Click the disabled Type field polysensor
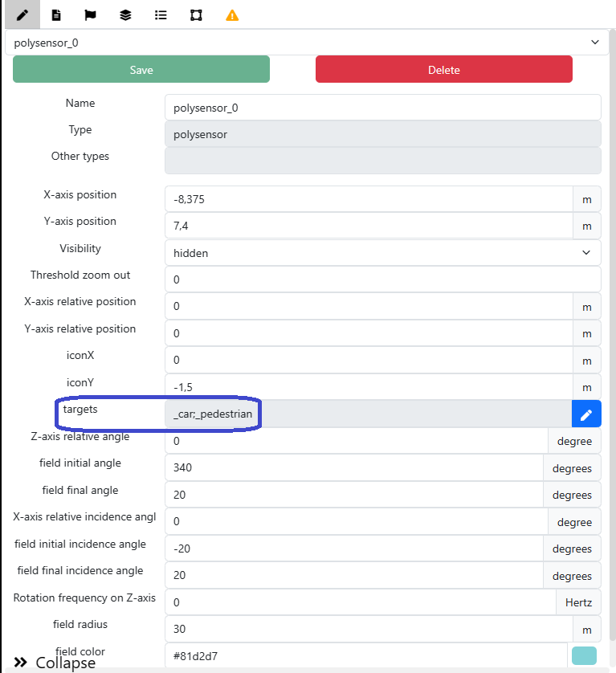Screen dimensions: 616x673 (383, 134)
